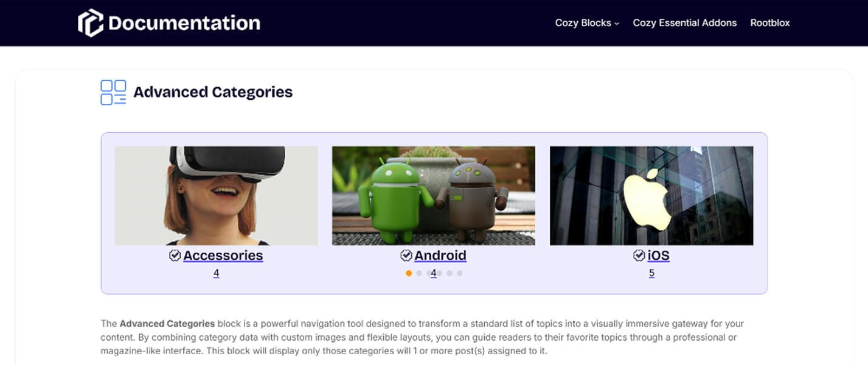Image resolution: width=868 pixels, height=365 pixels.
Task: Open the Cozy Blocks dropdown menu
Action: coord(586,23)
